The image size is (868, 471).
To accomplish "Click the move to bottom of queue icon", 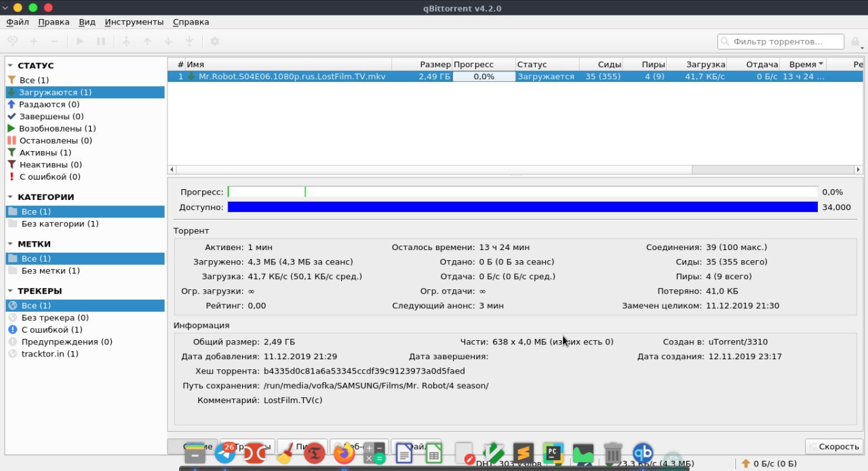I will point(189,41).
